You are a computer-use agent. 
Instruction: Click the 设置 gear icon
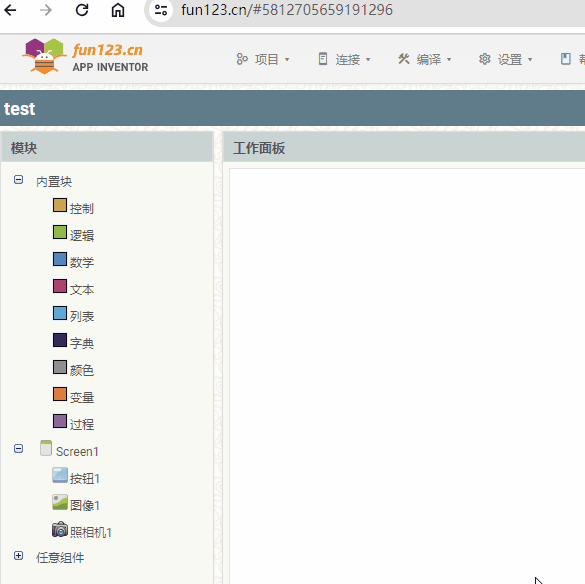click(485, 59)
